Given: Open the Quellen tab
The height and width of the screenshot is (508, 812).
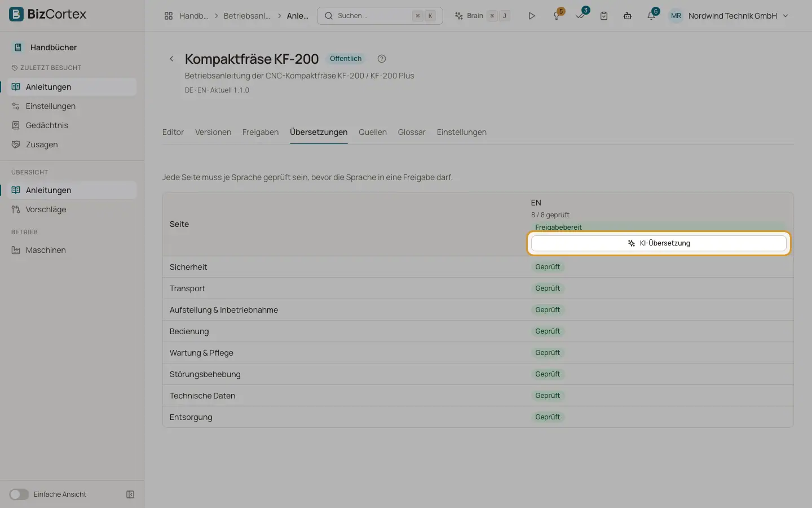Looking at the screenshot, I should [x=373, y=132].
